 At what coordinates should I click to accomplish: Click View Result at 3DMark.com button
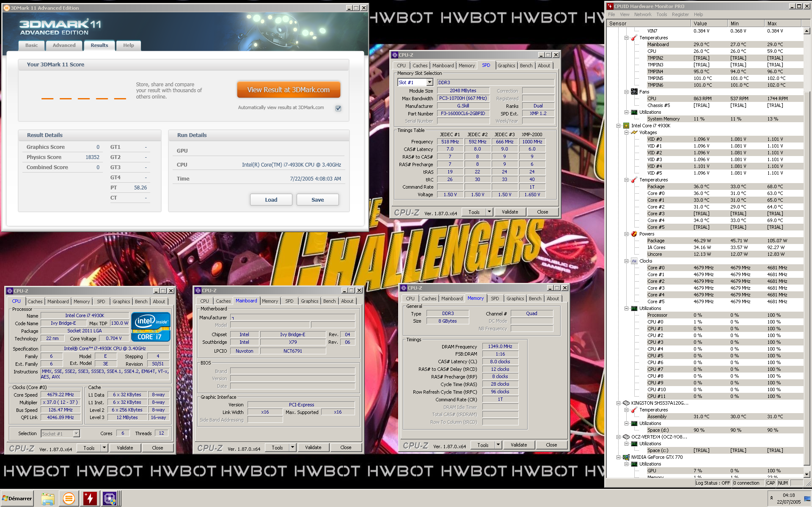click(x=289, y=90)
